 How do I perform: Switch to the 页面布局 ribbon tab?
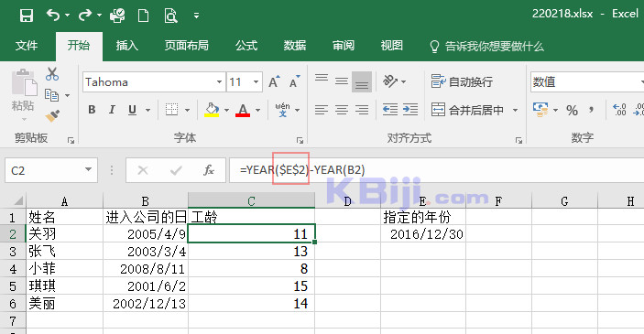point(187,45)
